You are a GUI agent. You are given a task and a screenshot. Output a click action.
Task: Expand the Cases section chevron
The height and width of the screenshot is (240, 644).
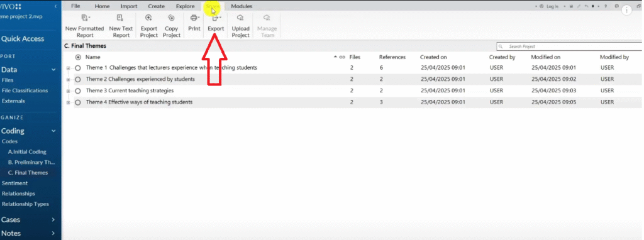(x=53, y=220)
